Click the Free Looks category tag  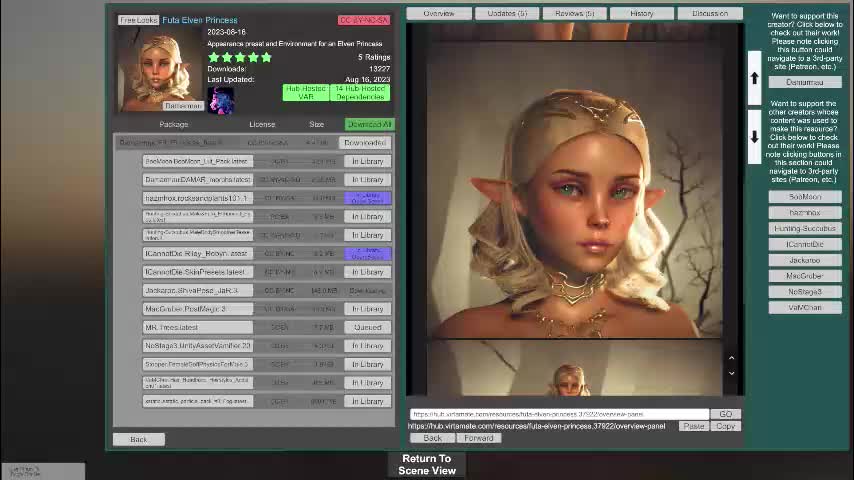138,20
